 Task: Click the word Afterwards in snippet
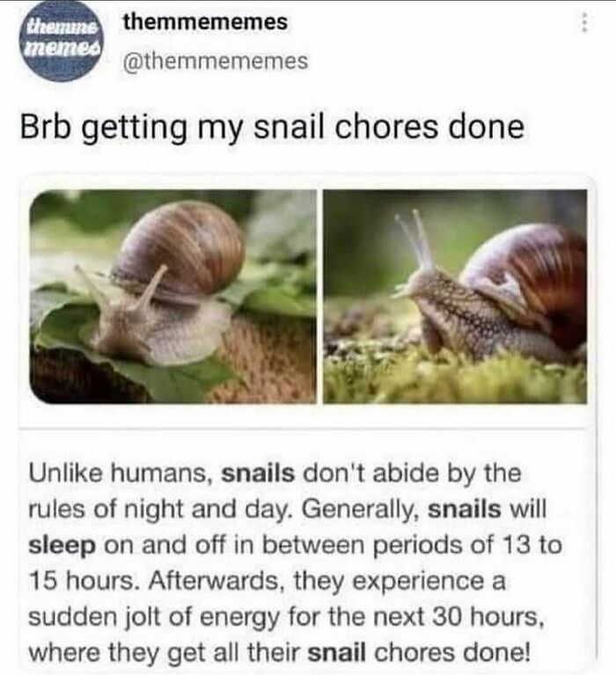[x=216, y=581]
